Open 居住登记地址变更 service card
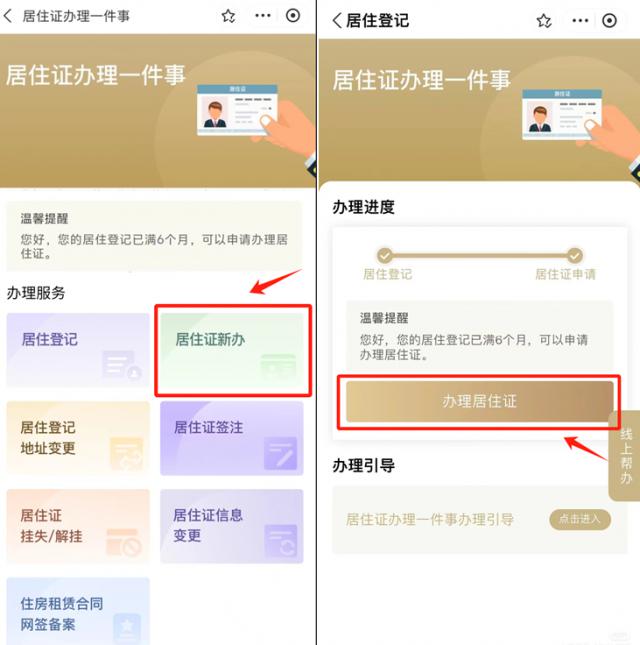The height and width of the screenshot is (645, 640). click(78, 438)
